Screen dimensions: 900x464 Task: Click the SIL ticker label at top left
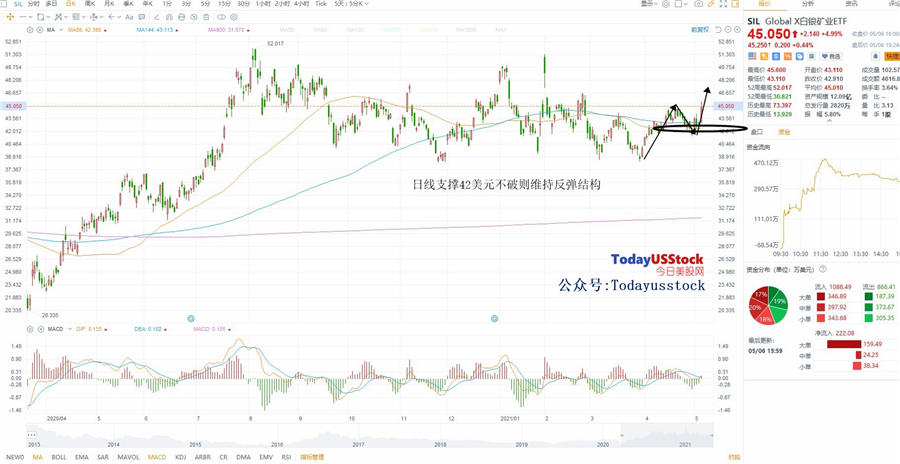click(17, 3)
